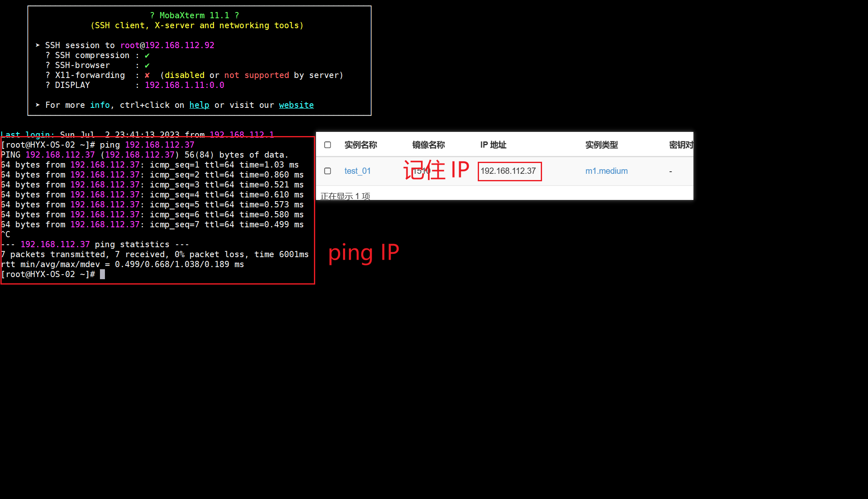Click the 正在显示 1 项 status text
Viewport: 868px width, 499px height.
(x=345, y=196)
